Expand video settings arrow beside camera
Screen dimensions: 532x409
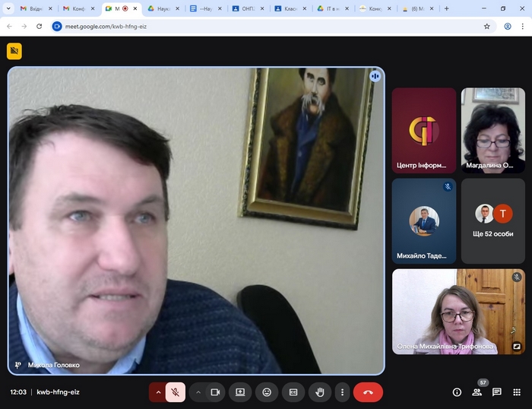[x=198, y=392]
